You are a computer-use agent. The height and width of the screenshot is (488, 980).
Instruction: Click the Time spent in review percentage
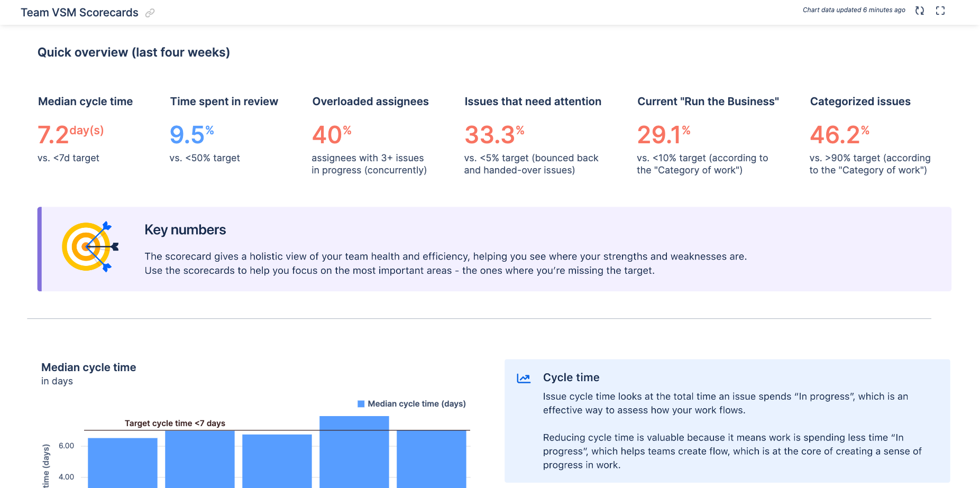(x=188, y=135)
